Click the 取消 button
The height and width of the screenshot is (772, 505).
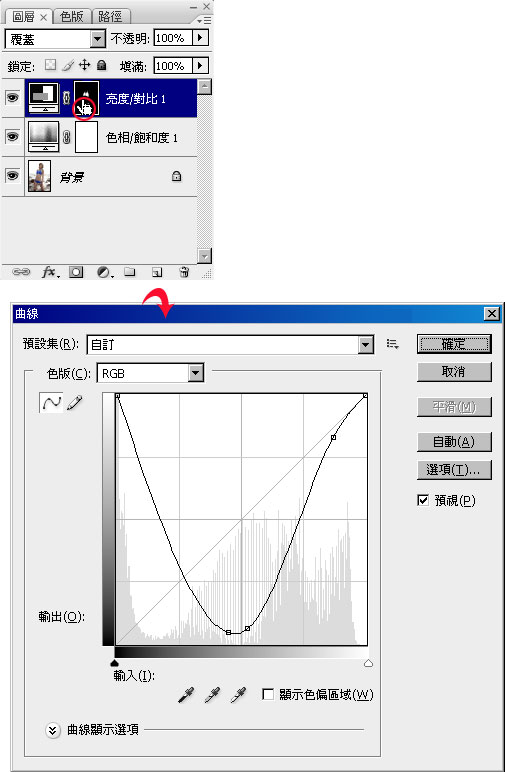454,371
